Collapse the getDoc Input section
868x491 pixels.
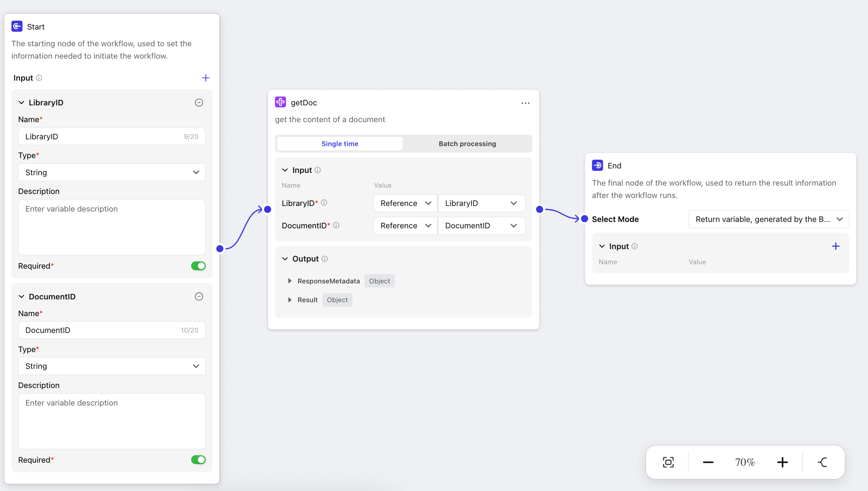(285, 170)
